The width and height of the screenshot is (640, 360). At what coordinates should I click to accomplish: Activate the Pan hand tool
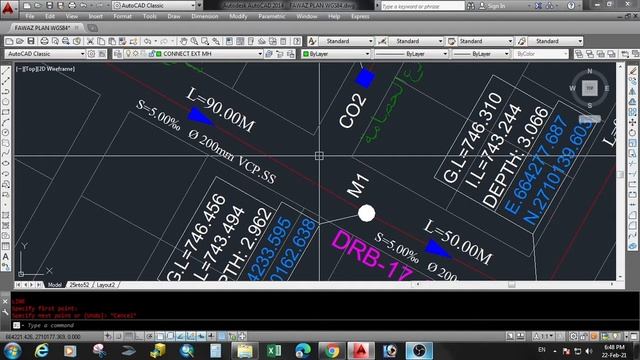184,41
